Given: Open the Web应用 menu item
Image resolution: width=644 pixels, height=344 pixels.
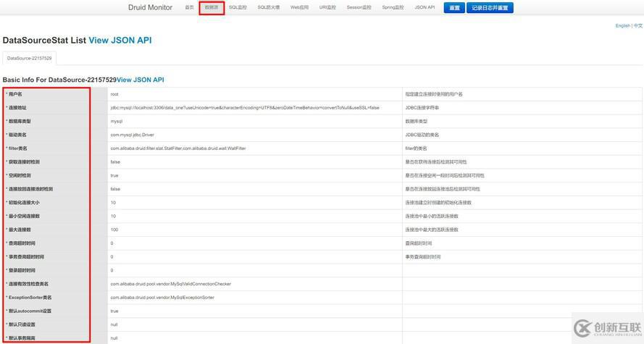Looking at the screenshot, I should point(299,7).
